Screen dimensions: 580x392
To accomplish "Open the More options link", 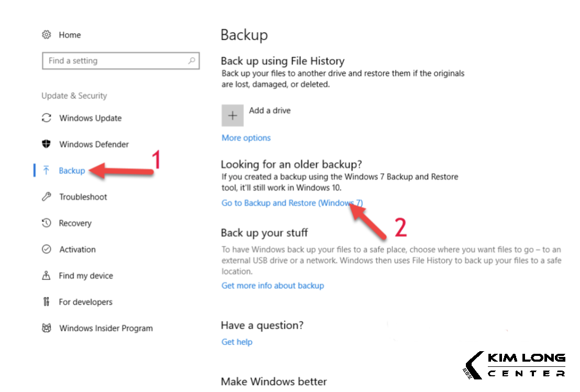I will [x=246, y=138].
